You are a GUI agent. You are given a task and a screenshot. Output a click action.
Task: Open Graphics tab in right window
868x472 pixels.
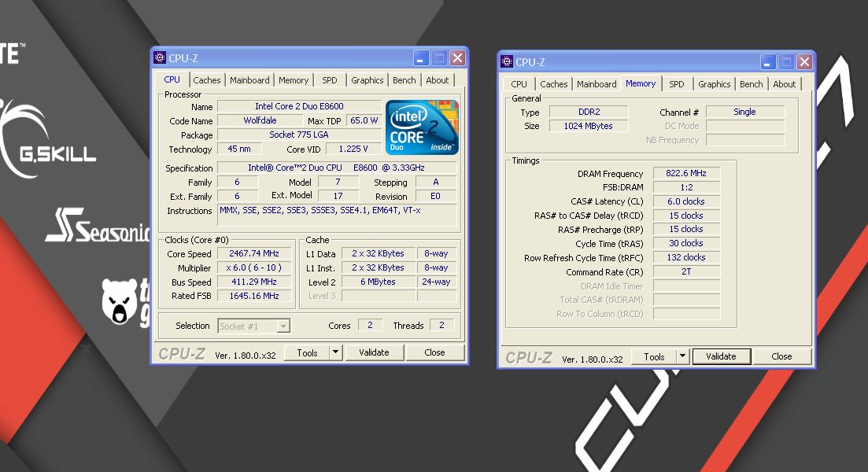[714, 84]
